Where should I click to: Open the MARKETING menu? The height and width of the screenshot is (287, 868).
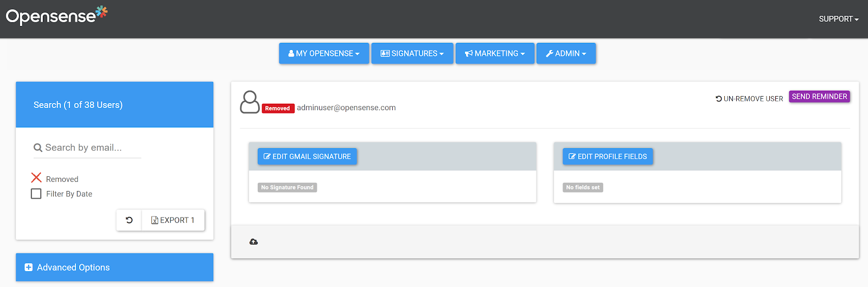pos(495,54)
